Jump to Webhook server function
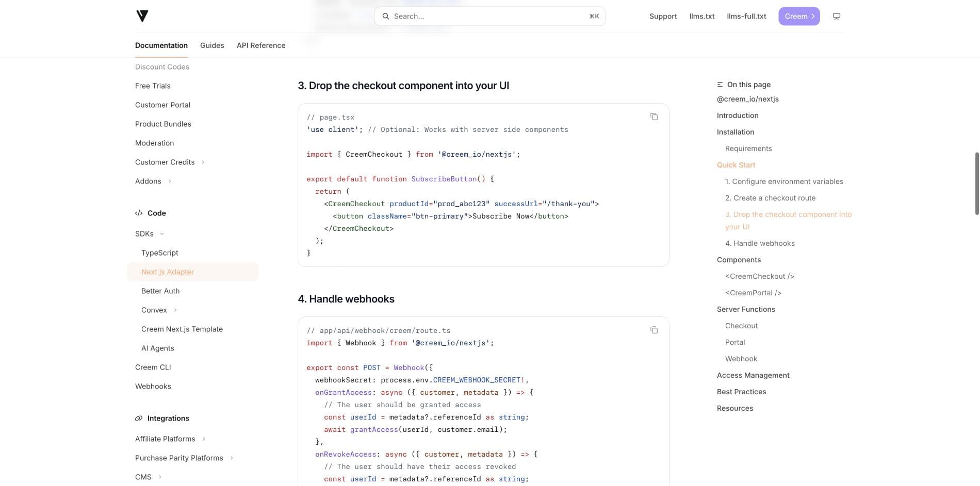Screen dimensions: 980x486 point(741,359)
